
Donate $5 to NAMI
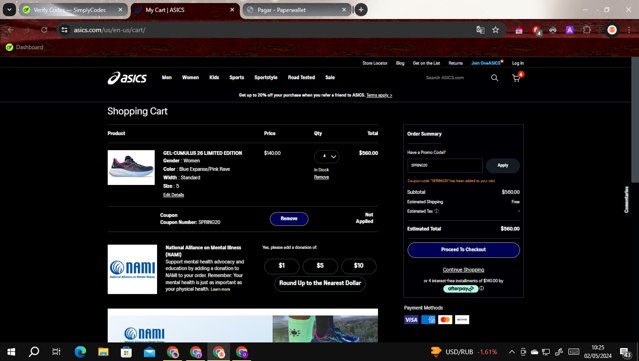click(x=320, y=266)
